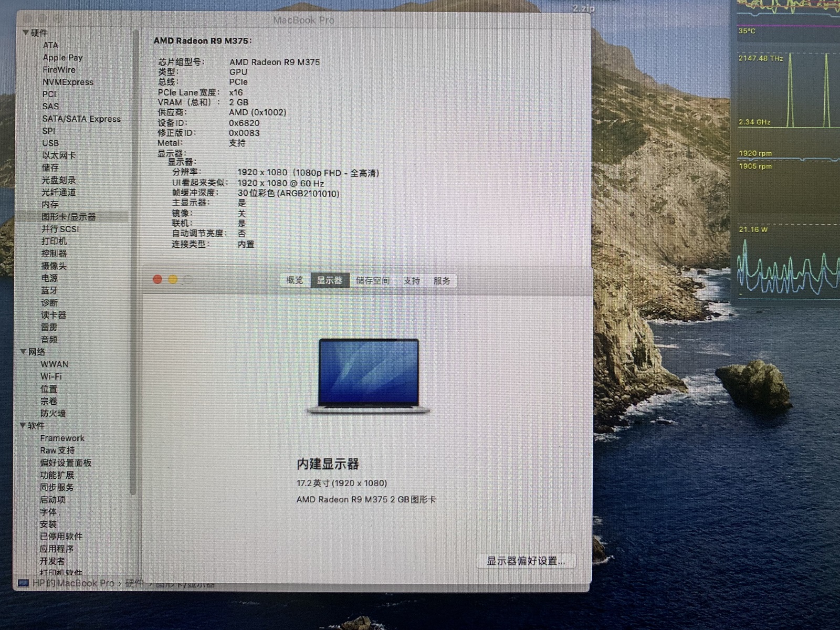Select 宗卷 volumes item
The height and width of the screenshot is (630, 840).
pos(49,401)
